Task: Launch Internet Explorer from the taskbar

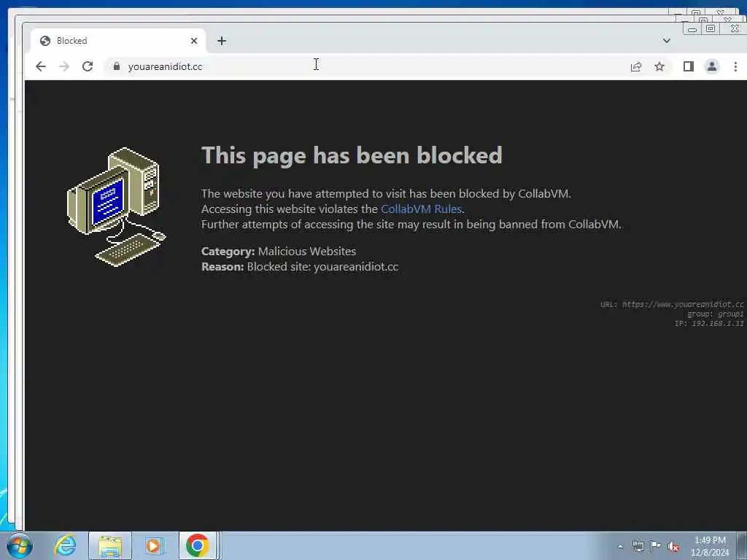Action: (65, 545)
